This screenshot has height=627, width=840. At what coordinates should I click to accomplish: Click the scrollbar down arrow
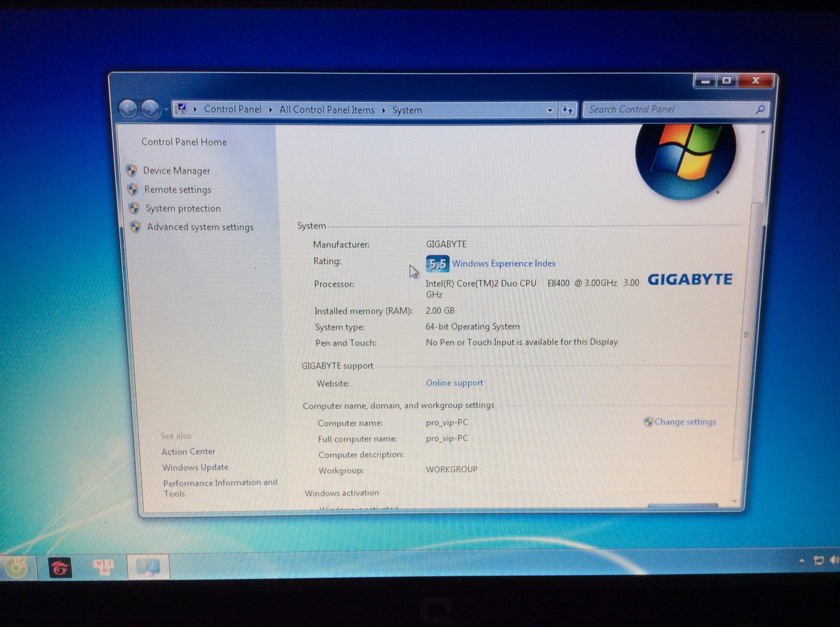click(734, 502)
